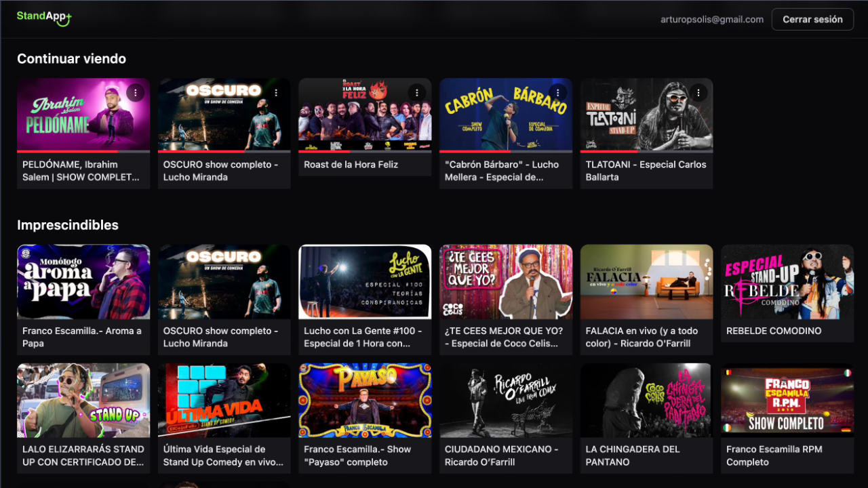
Task: Click title "FALACIA en vivo (y a todo color)"
Action: click(x=642, y=337)
